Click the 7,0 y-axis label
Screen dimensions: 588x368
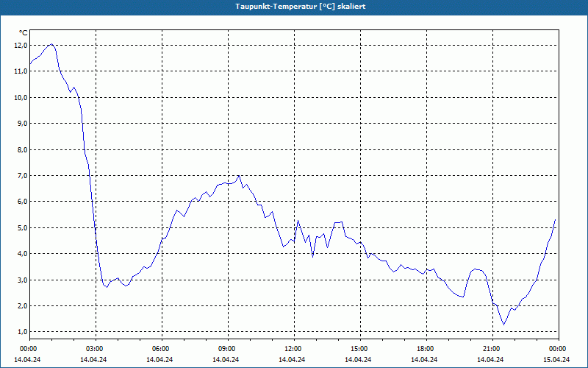pyautogui.click(x=23, y=175)
